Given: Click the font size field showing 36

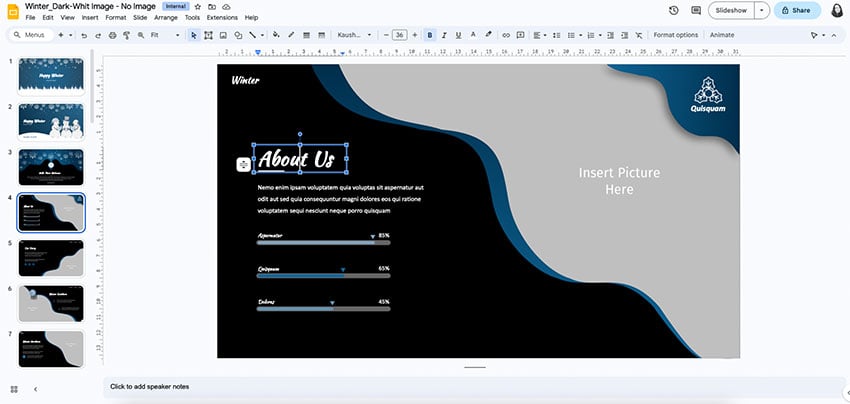Looking at the screenshot, I should [x=400, y=35].
